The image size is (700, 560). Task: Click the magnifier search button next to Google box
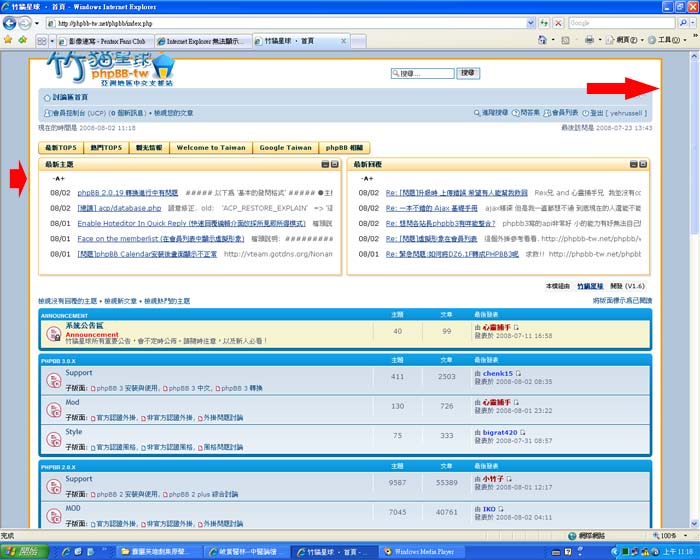click(683, 23)
